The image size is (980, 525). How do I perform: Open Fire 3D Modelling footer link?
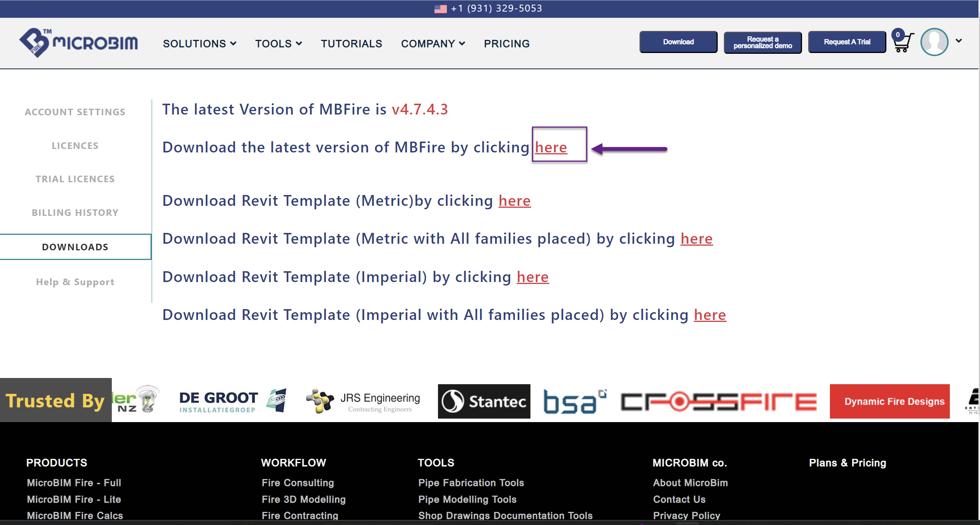pos(303,499)
